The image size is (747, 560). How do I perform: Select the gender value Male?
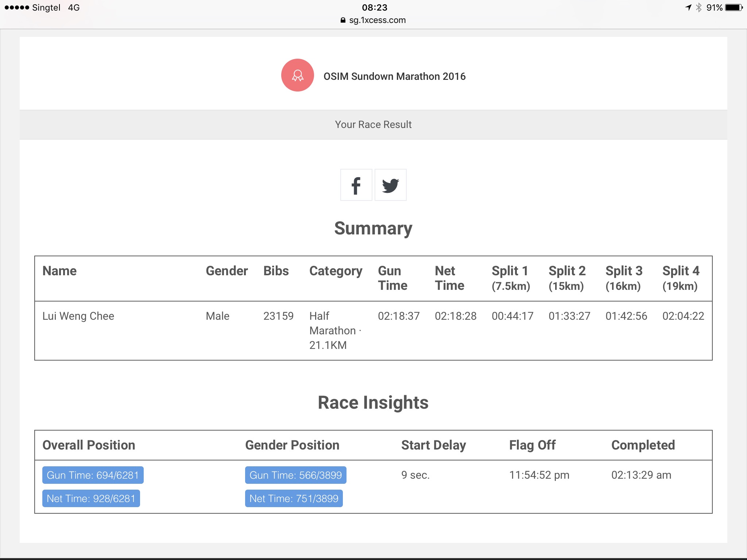pyautogui.click(x=218, y=316)
